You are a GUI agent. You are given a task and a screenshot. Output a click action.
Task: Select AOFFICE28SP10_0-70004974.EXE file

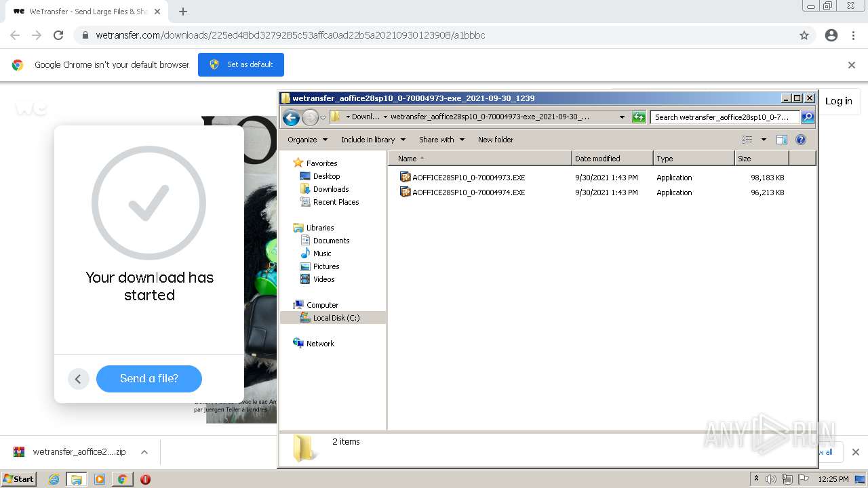[469, 192]
